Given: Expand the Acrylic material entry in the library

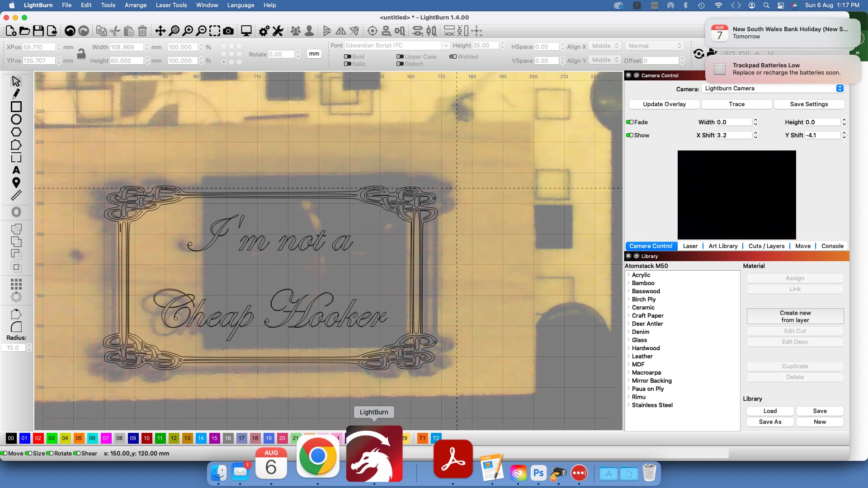Looking at the screenshot, I should pos(629,275).
